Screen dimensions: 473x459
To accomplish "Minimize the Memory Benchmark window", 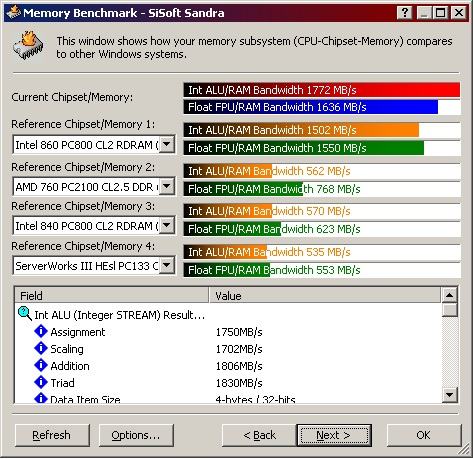I will pyautogui.click(x=424, y=13).
